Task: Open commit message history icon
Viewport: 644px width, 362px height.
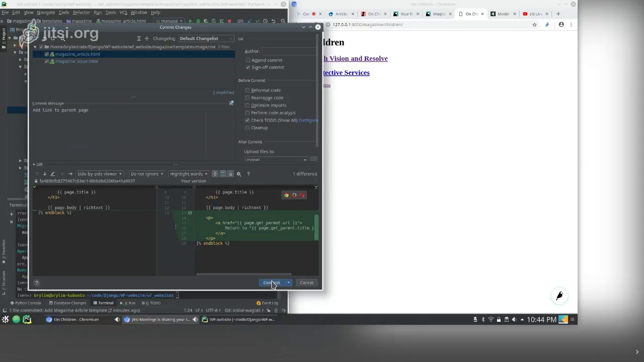Action: (231, 103)
